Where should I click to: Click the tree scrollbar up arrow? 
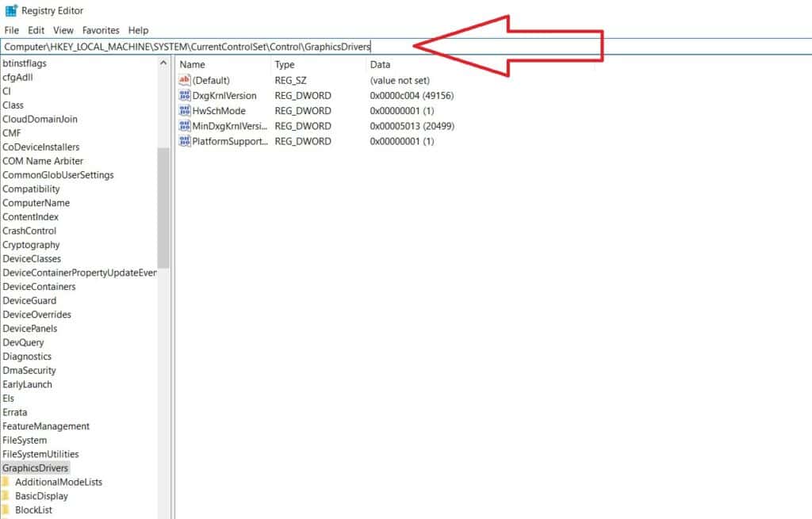[163, 63]
